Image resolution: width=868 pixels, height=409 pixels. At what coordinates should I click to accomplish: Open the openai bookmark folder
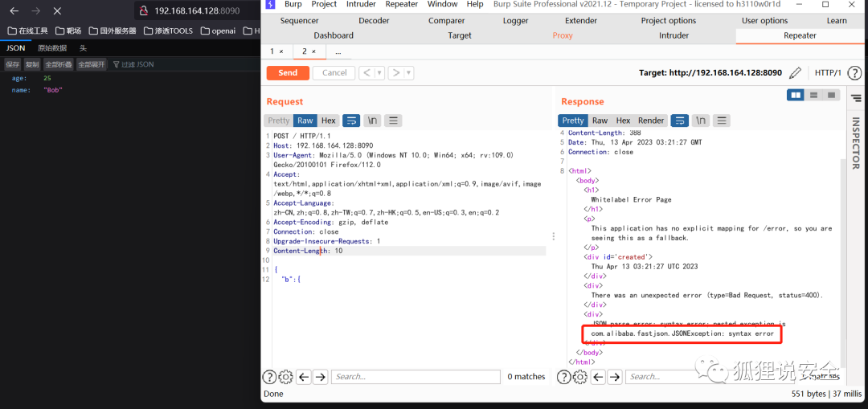click(x=218, y=31)
